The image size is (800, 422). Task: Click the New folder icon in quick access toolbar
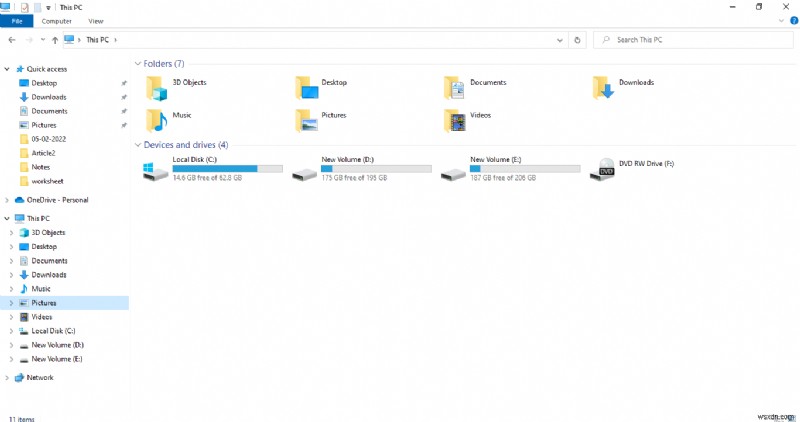(x=38, y=7)
